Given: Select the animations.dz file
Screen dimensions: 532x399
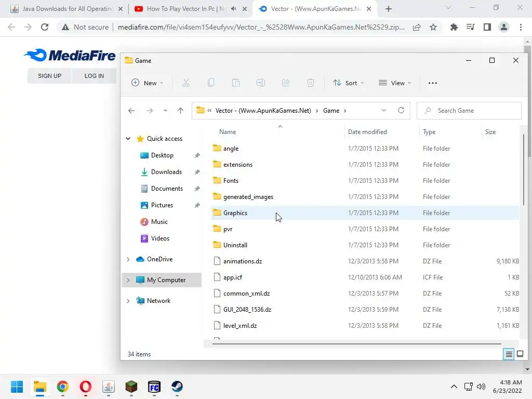Looking at the screenshot, I should click(365, 261).
